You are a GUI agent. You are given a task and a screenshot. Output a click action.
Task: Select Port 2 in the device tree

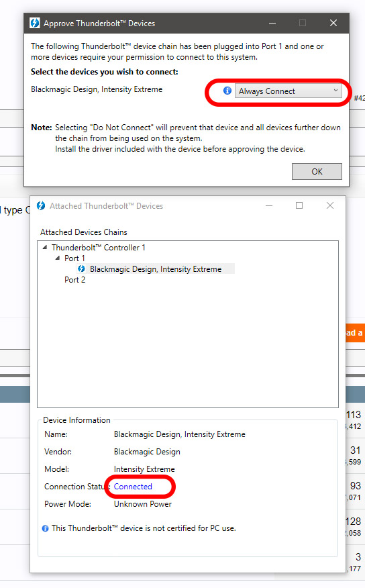pos(74,280)
